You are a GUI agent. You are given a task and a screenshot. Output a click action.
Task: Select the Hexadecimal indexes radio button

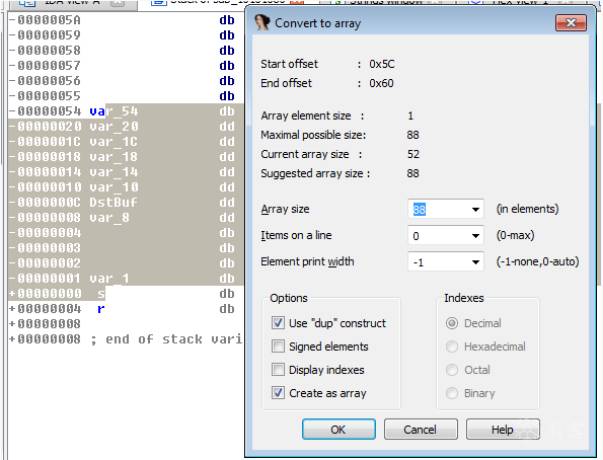pyautogui.click(x=452, y=347)
